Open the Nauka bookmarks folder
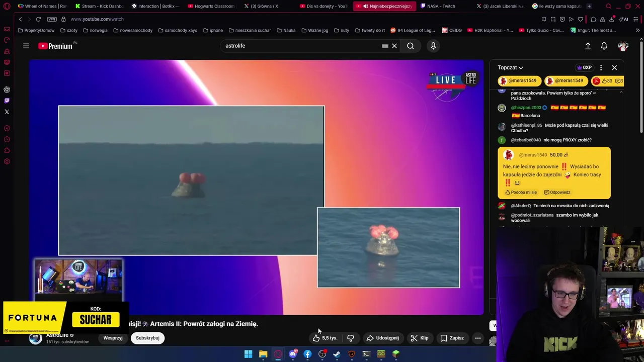This screenshot has width=644, height=362. click(x=286, y=30)
